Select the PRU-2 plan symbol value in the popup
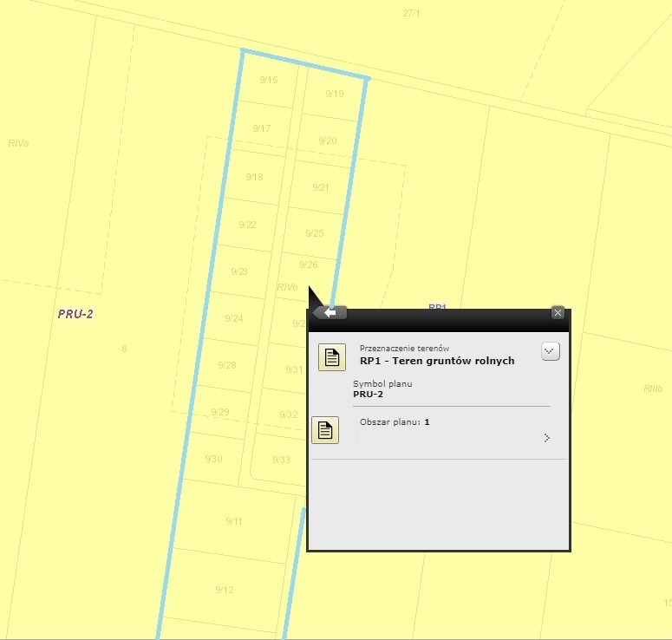The width and height of the screenshot is (672, 640). click(x=368, y=394)
